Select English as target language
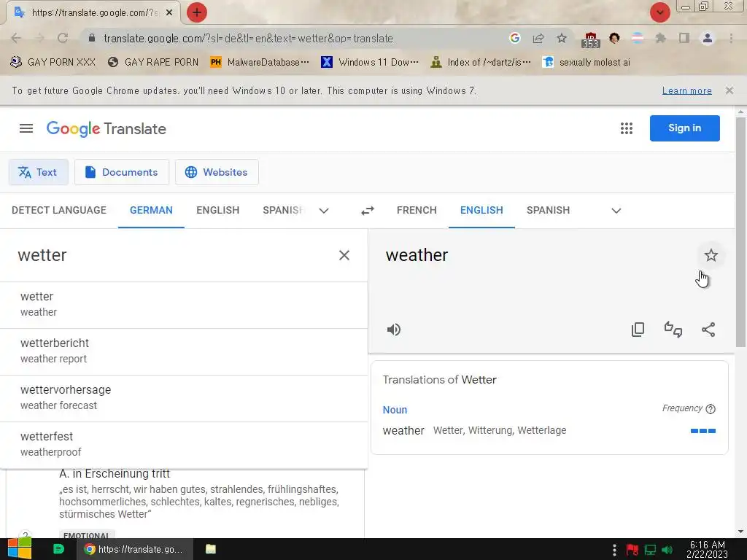The height and width of the screenshot is (560, 747). (x=481, y=211)
